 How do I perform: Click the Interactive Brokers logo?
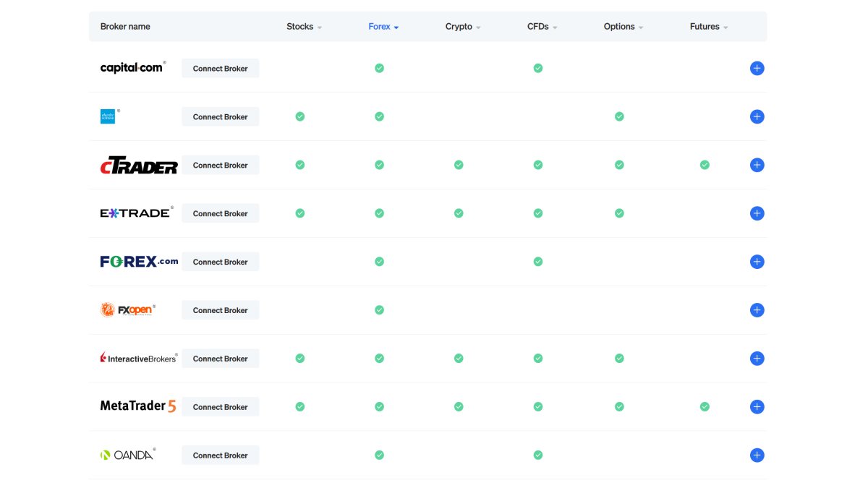coord(139,358)
